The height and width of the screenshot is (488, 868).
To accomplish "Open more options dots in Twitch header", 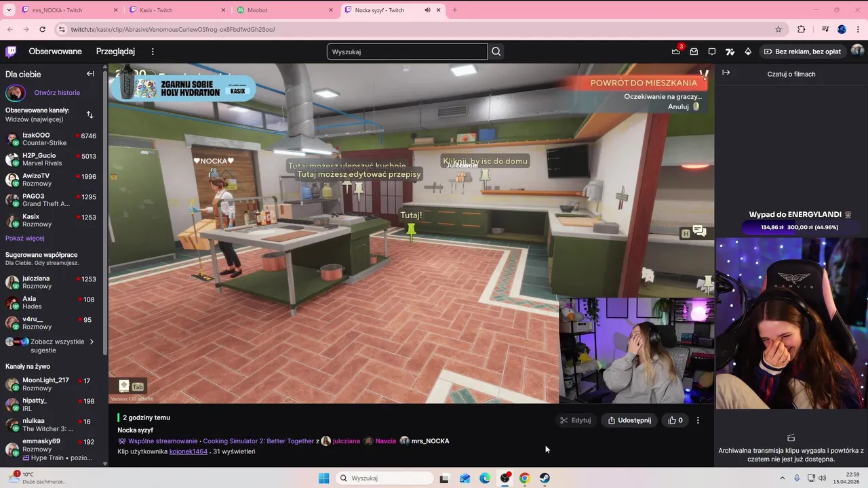I will [x=153, y=52].
